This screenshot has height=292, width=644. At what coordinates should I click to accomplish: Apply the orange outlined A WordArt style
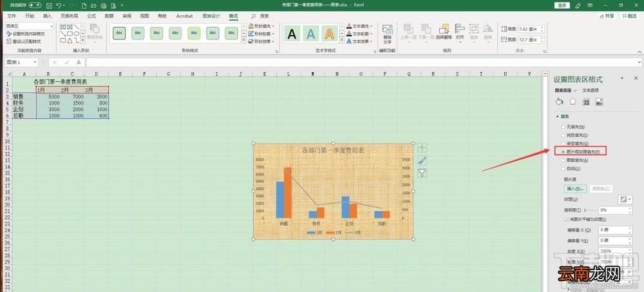click(329, 34)
